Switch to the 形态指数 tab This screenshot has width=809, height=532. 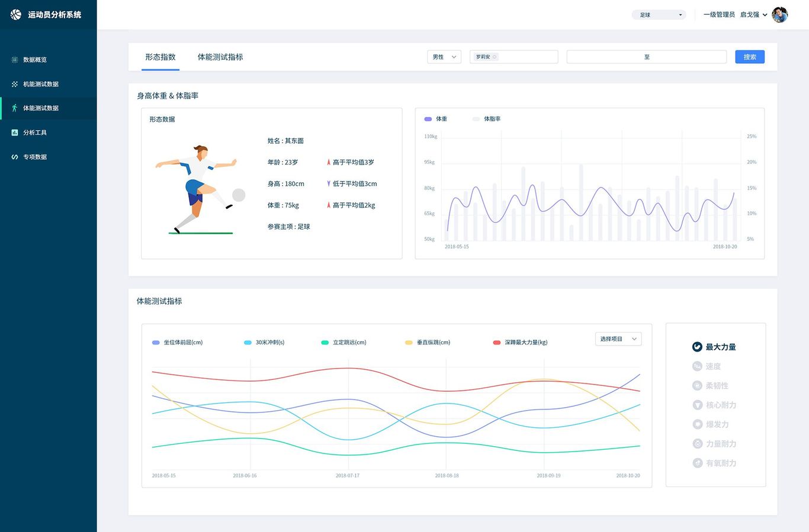tap(160, 57)
